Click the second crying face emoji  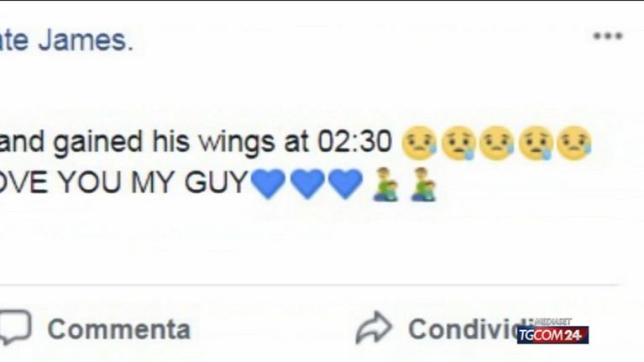pos(458,143)
